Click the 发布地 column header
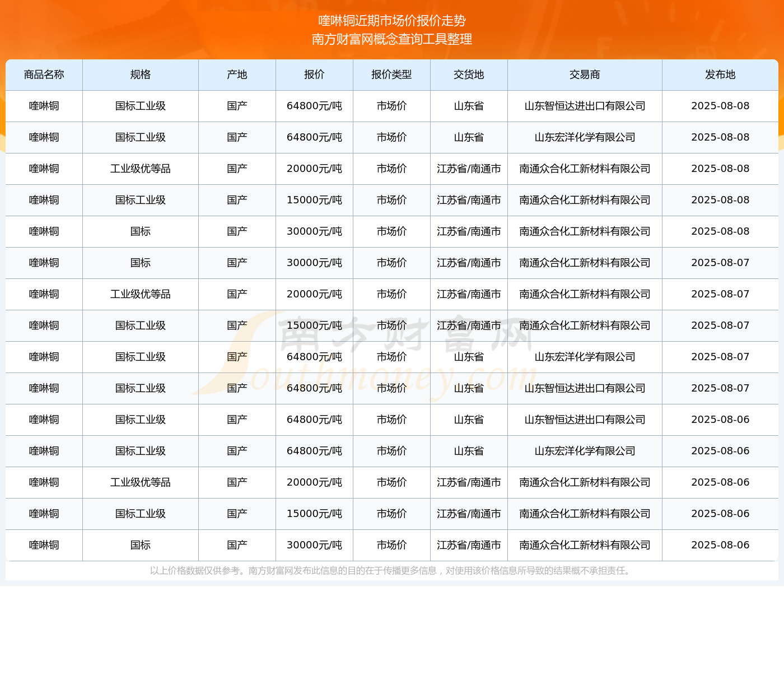784x675 pixels. pos(721,75)
